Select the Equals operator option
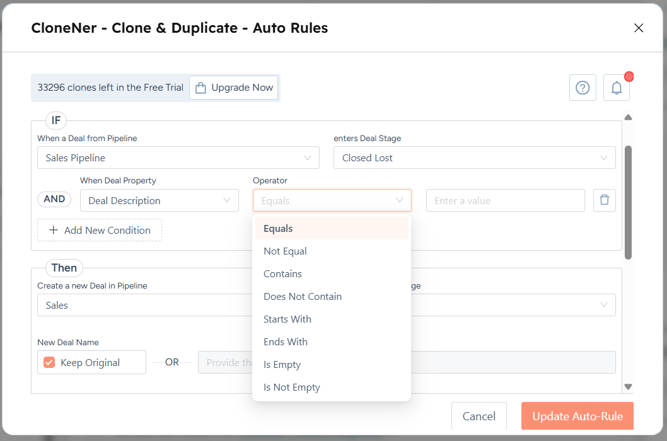This screenshot has height=441, width=667. tap(332, 228)
